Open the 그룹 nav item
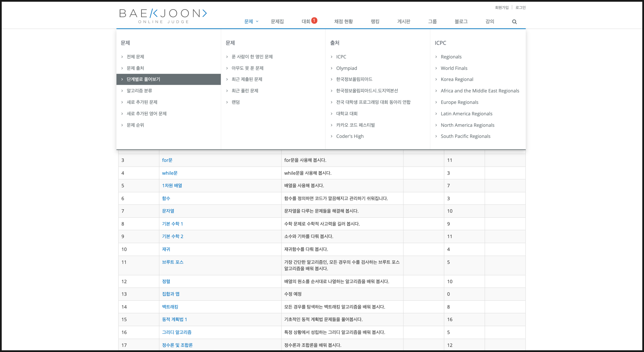This screenshot has width=644, height=352. pos(432,22)
